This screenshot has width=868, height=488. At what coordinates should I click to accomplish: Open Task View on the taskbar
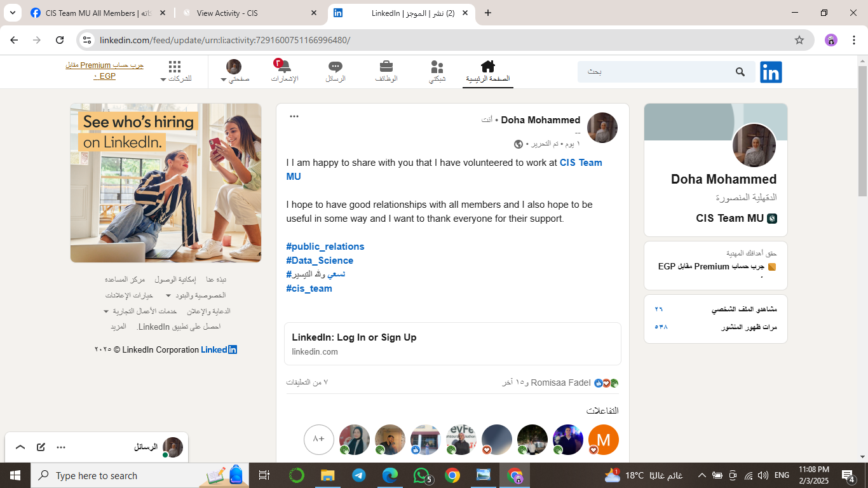(264, 475)
